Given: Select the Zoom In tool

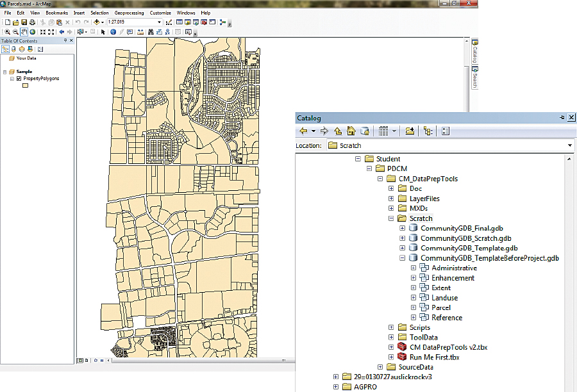Looking at the screenshot, I should 6,31.
